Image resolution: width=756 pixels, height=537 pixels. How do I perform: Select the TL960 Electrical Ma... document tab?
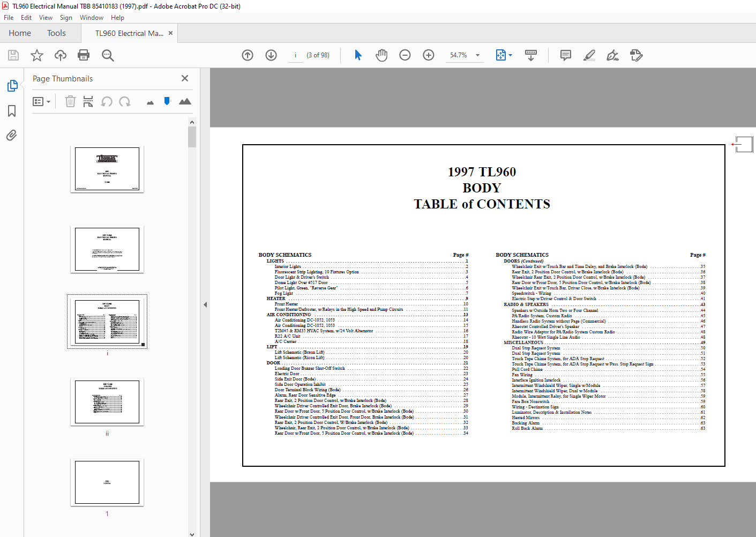click(x=129, y=33)
